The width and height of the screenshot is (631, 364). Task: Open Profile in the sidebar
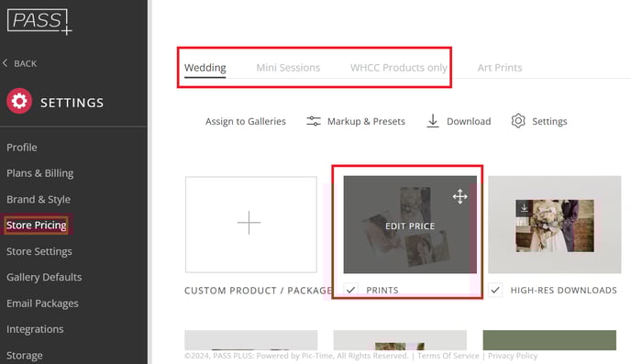tap(22, 148)
